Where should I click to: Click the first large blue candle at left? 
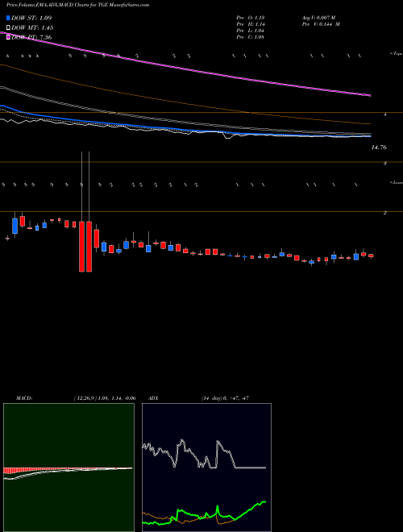point(15,226)
